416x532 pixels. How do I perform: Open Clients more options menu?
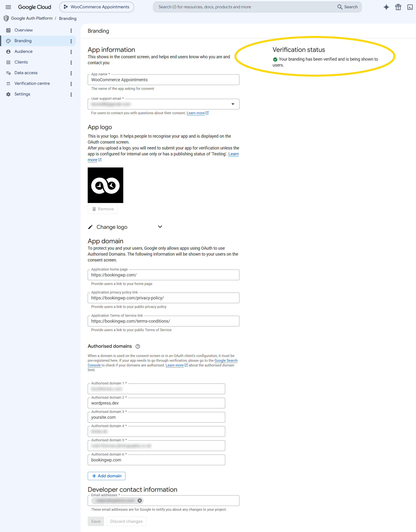pos(71,63)
